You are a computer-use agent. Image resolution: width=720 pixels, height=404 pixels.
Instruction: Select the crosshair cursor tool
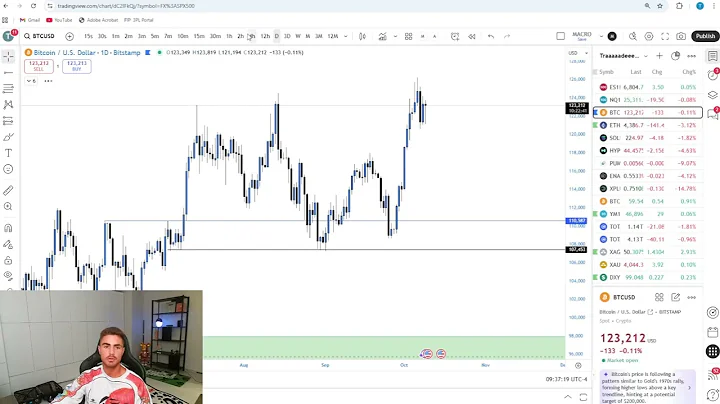[8, 56]
